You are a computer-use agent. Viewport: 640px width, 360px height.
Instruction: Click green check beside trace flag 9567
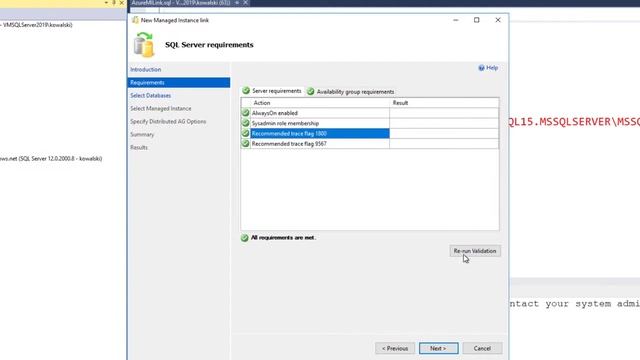(245, 143)
